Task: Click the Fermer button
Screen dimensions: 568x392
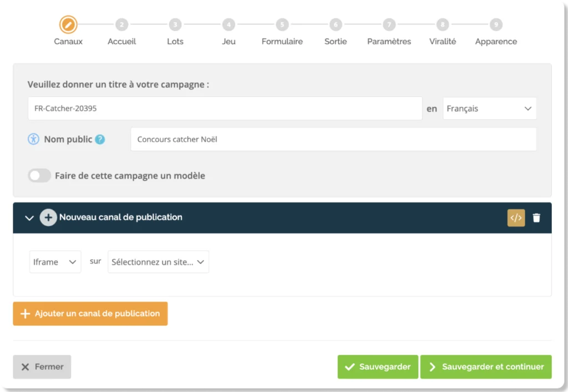Action: point(42,366)
